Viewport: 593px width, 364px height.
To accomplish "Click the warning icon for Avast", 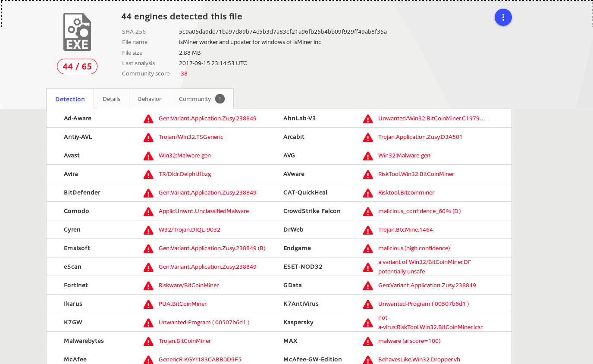I will 148,156.
